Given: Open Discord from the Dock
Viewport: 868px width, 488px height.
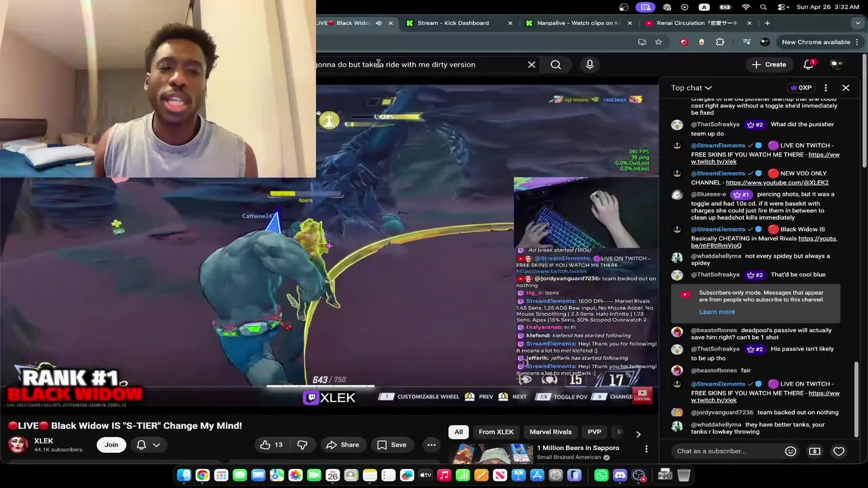Looking at the screenshot, I should 620,475.
